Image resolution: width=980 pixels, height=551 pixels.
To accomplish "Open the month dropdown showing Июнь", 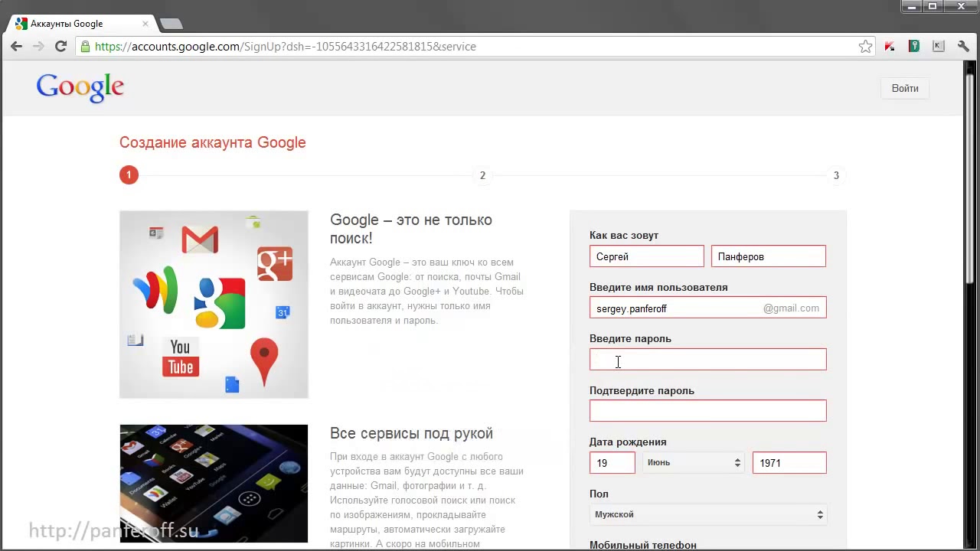I will click(694, 462).
